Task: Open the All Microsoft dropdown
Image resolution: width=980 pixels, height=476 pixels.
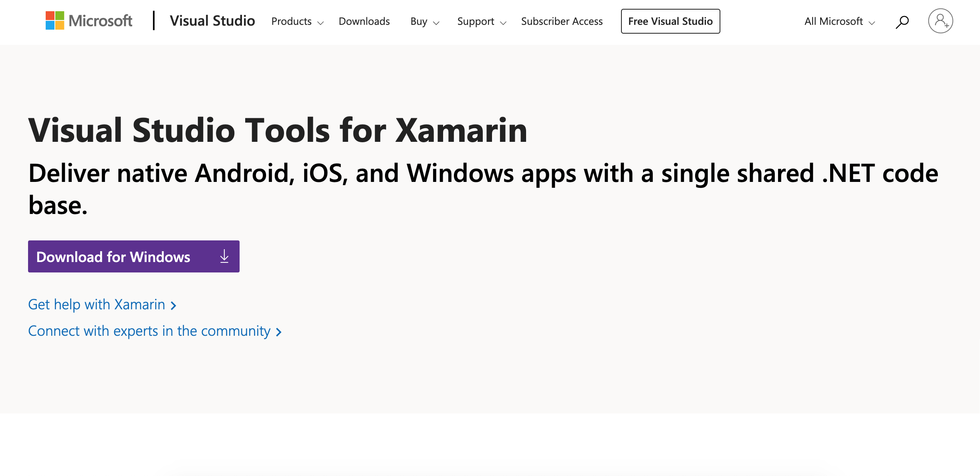Action: pyautogui.click(x=839, y=22)
